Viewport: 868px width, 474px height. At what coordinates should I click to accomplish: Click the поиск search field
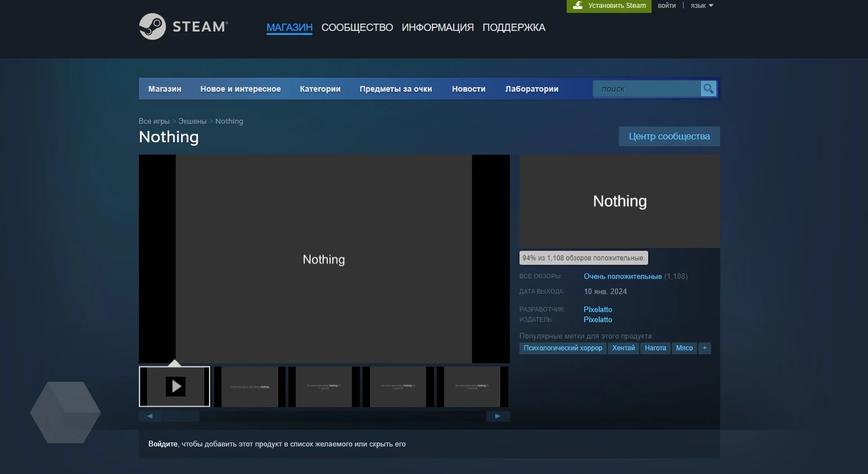click(x=647, y=89)
